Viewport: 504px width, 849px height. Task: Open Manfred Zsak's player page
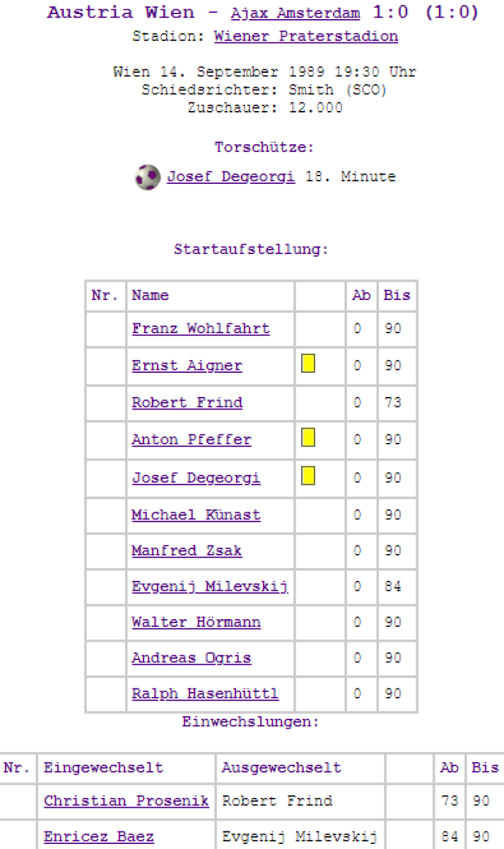(187, 550)
